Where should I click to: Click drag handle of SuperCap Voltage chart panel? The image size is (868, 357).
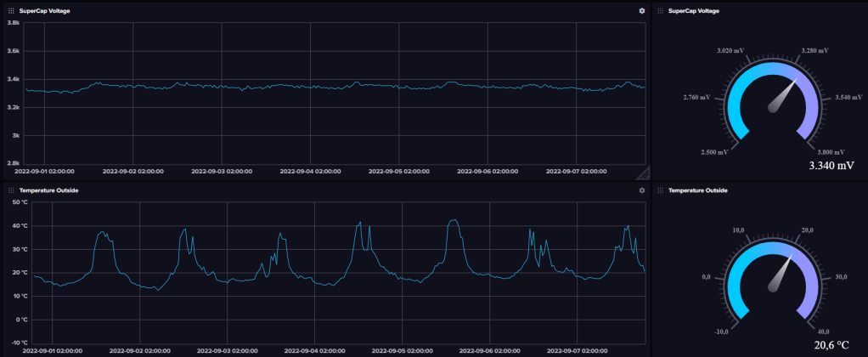tap(12, 11)
